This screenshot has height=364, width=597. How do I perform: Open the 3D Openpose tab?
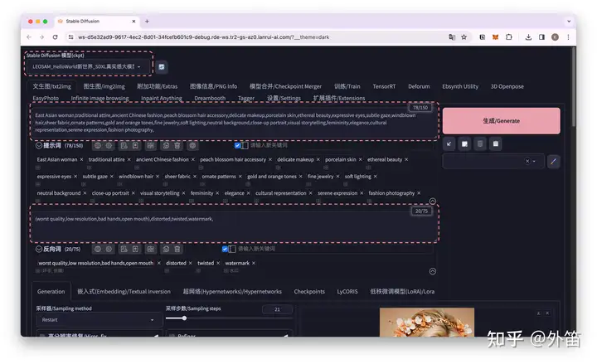(507, 86)
